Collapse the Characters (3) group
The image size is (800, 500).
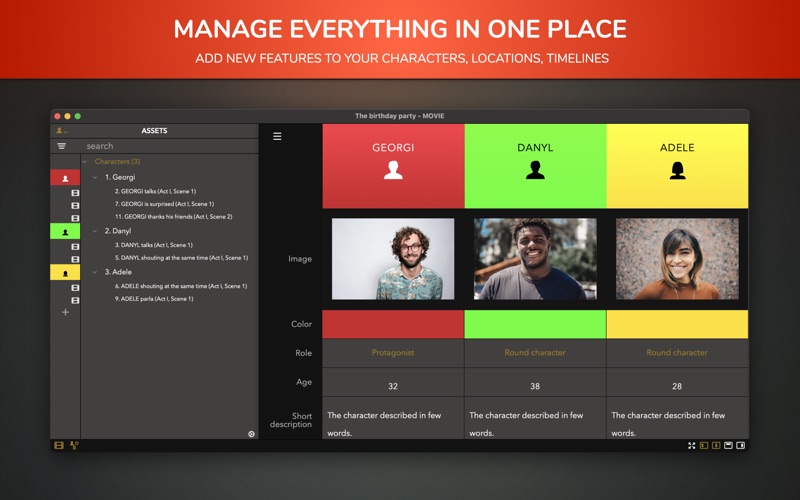point(85,162)
